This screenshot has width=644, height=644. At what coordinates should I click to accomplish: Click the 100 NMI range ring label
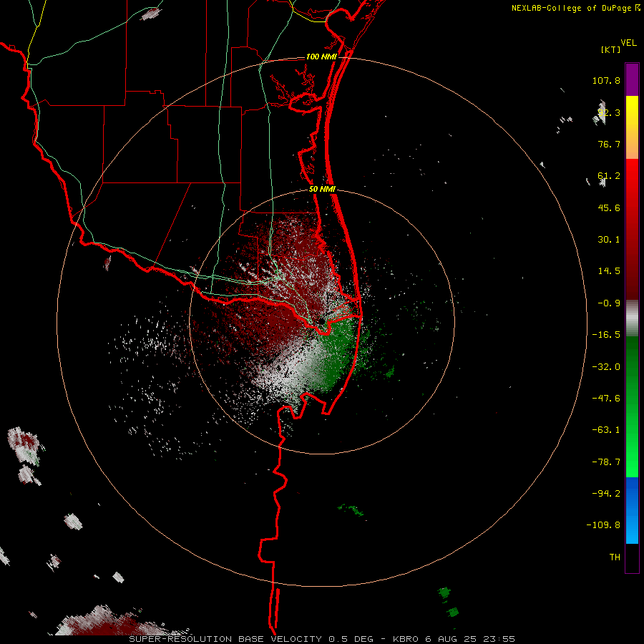click(321, 57)
